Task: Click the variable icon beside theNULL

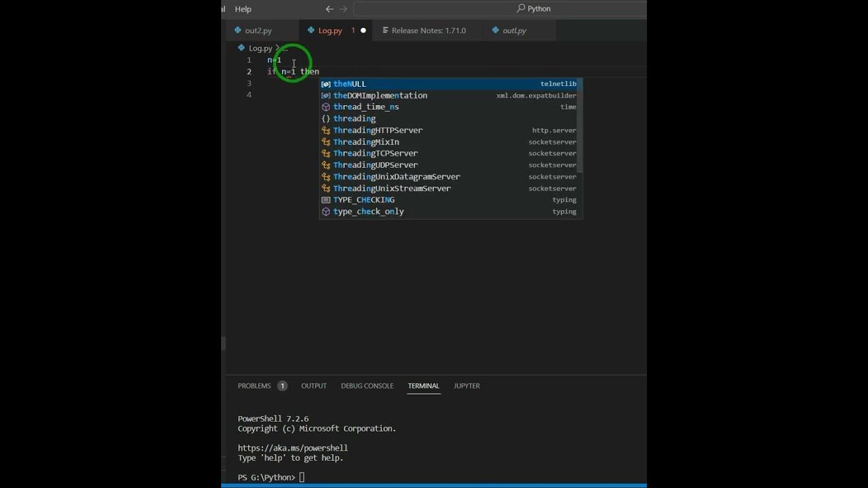Action: 326,84
